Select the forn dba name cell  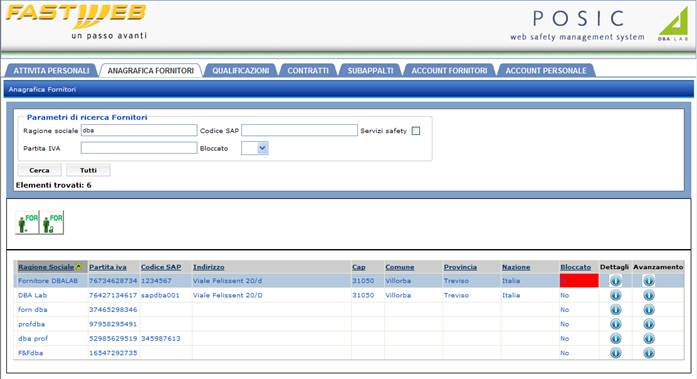click(x=32, y=310)
